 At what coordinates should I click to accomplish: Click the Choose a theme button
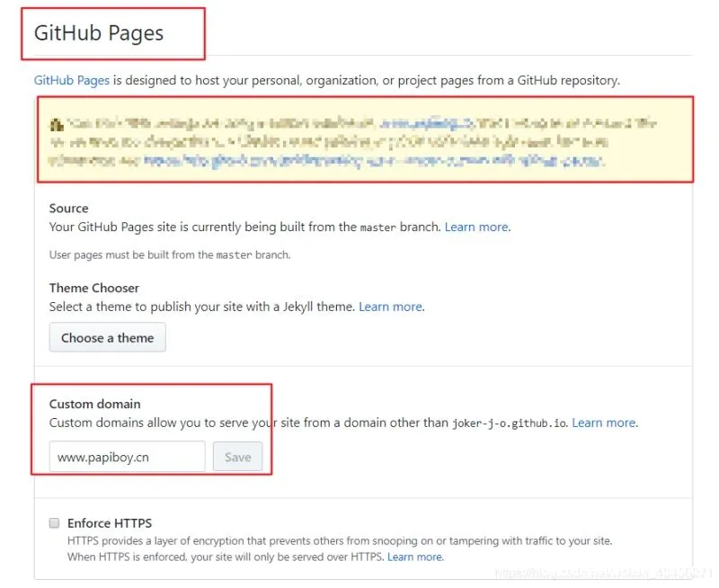[x=107, y=337]
